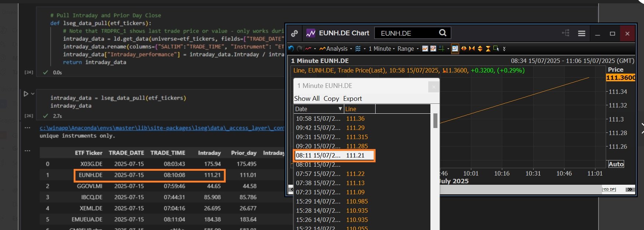
Task: Open the related-apps tree icon in chart title bar
Action: coord(566,33)
